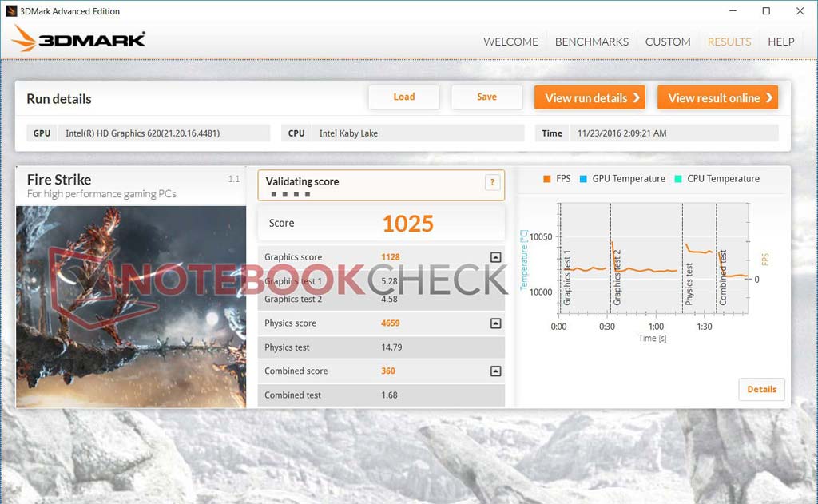The width and height of the screenshot is (818, 504).
Task: Click View run details button
Action: [x=590, y=97]
